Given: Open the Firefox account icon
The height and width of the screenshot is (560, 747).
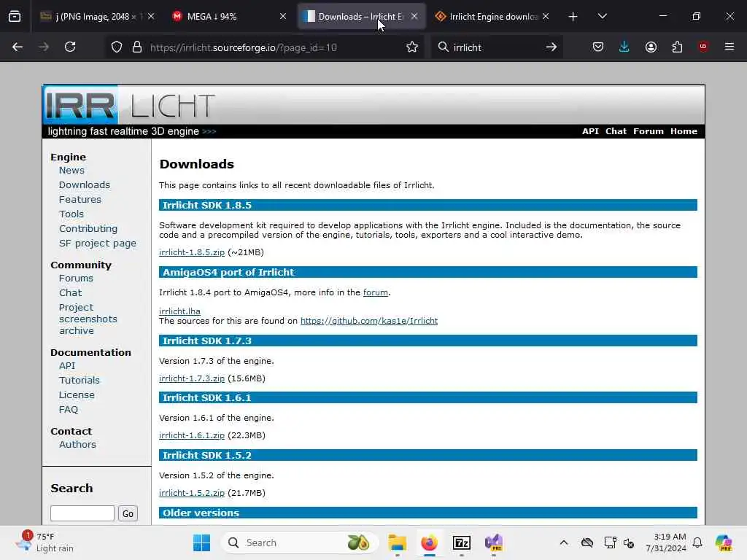Looking at the screenshot, I should click(x=651, y=47).
